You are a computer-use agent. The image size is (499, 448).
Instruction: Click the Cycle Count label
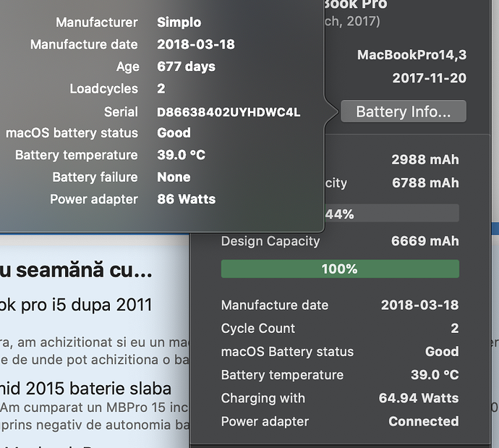[257, 328]
